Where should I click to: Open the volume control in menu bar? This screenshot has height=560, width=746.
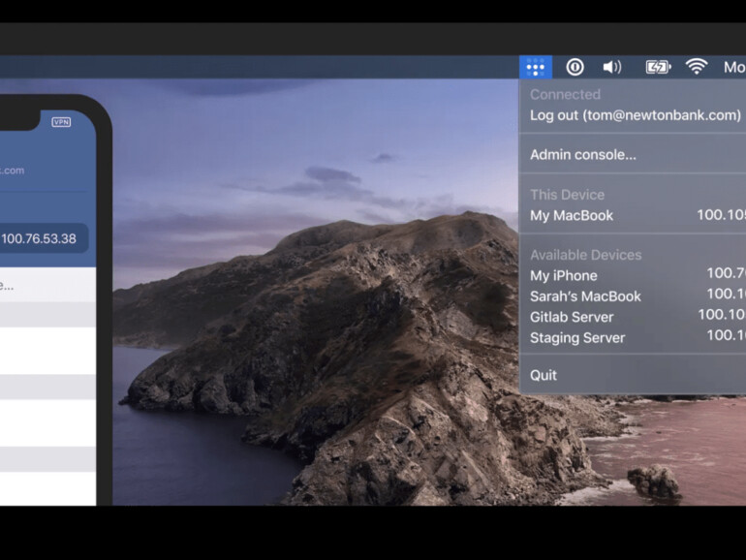(x=611, y=67)
